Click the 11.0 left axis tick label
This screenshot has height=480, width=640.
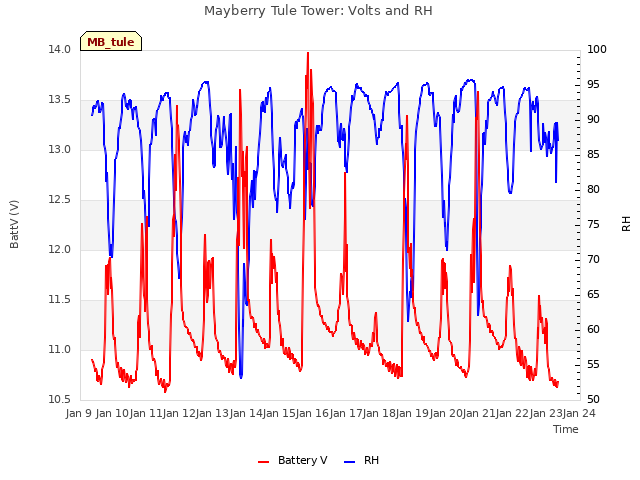coord(60,349)
